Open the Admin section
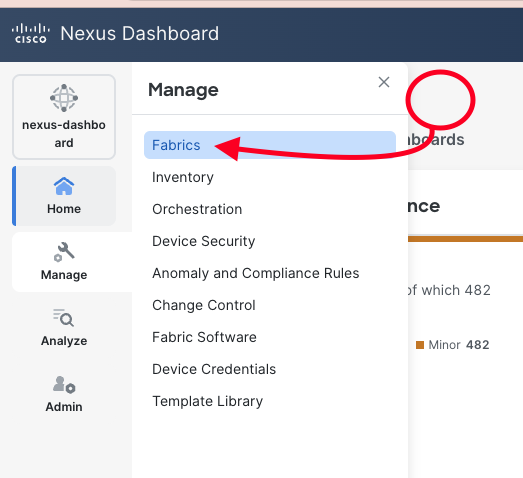523x478 pixels. click(x=64, y=394)
